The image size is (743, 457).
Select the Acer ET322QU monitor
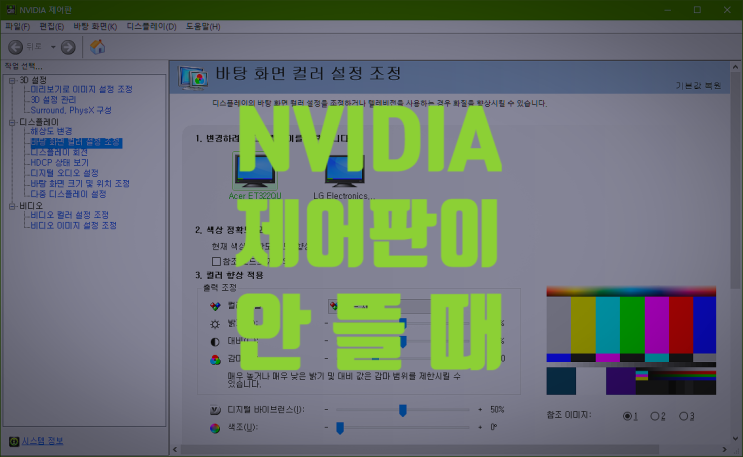click(x=255, y=176)
